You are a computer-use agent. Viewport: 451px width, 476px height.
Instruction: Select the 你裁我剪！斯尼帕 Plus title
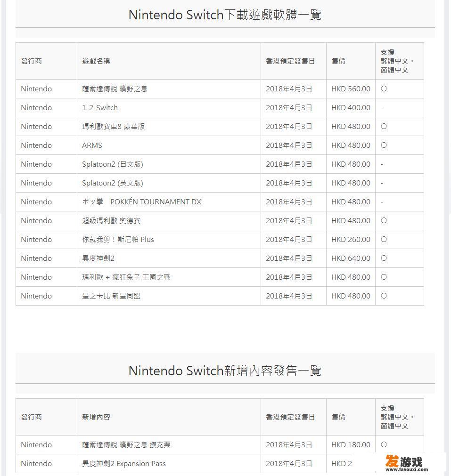118,239
